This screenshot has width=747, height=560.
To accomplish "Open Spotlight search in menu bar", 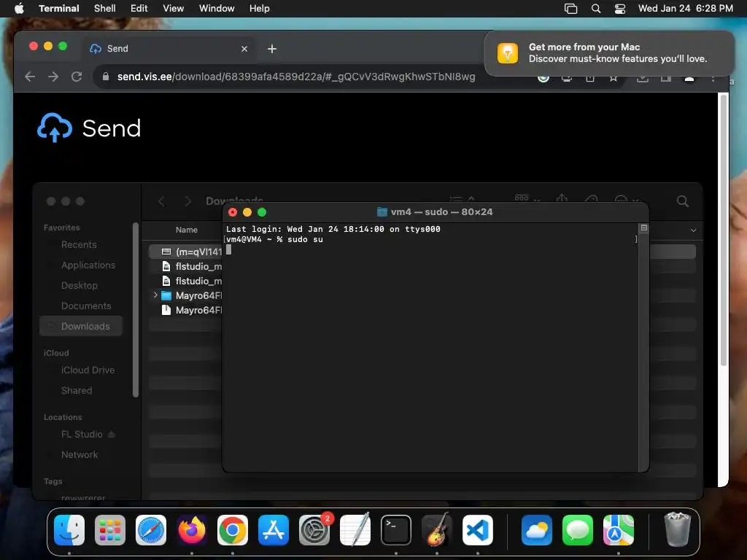I will (595, 9).
